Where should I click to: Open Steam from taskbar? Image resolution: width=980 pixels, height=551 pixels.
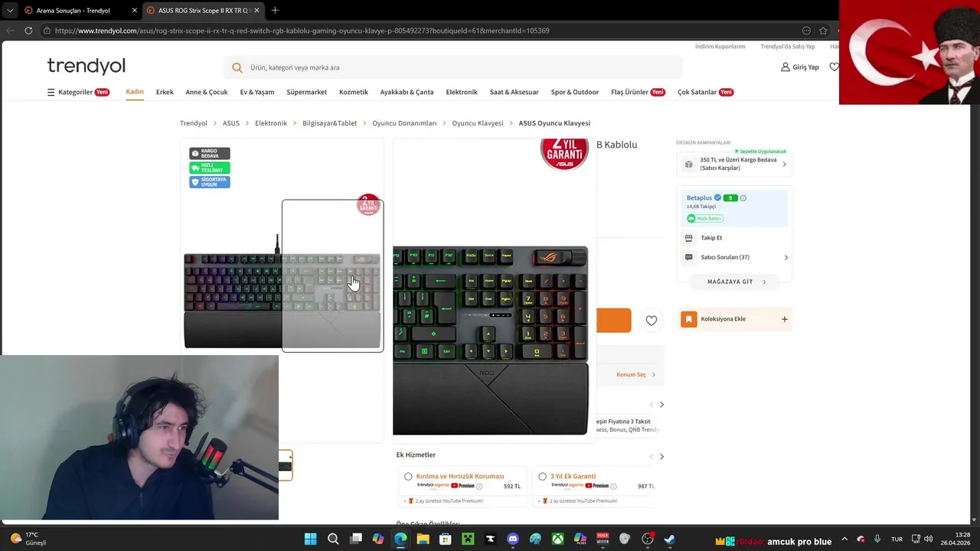tap(669, 540)
